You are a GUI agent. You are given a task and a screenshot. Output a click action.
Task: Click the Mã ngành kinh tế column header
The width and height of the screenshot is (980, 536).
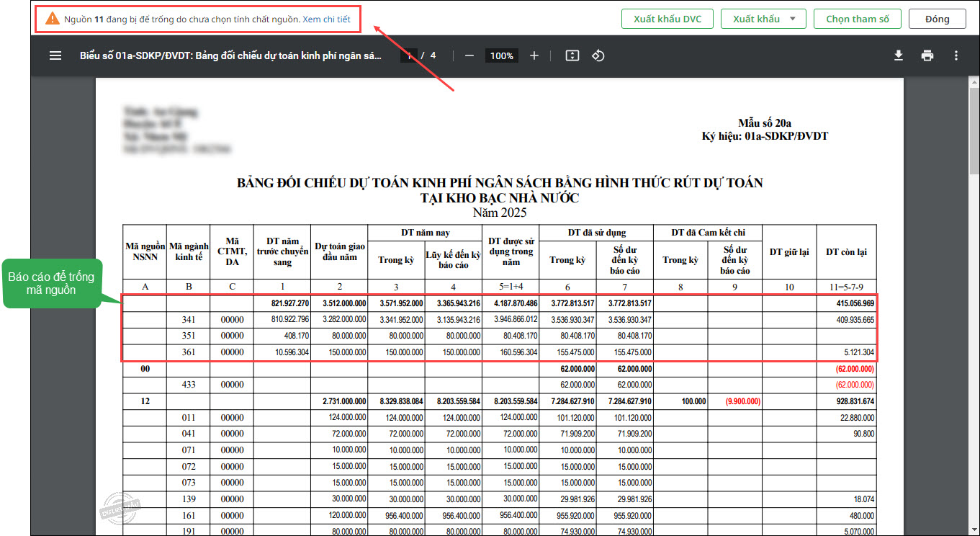[189, 251]
